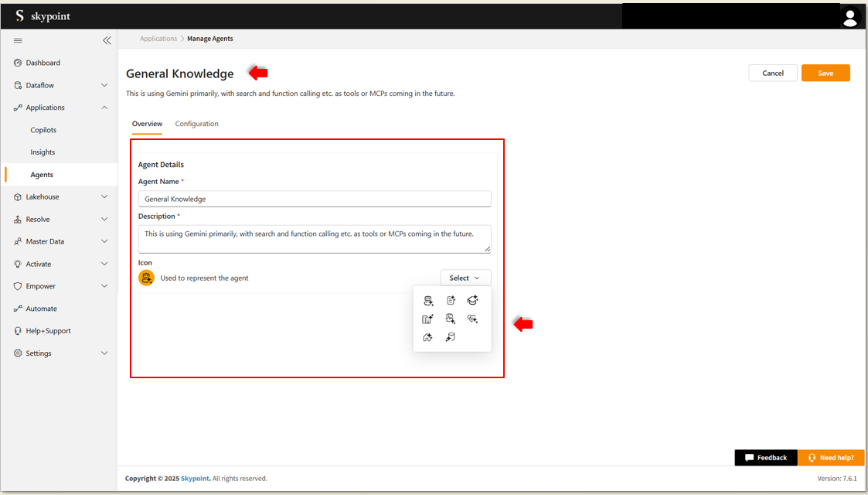The height and width of the screenshot is (495, 868).
Task: Collapse the sidebar with double chevron icon
Action: [x=107, y=40]
